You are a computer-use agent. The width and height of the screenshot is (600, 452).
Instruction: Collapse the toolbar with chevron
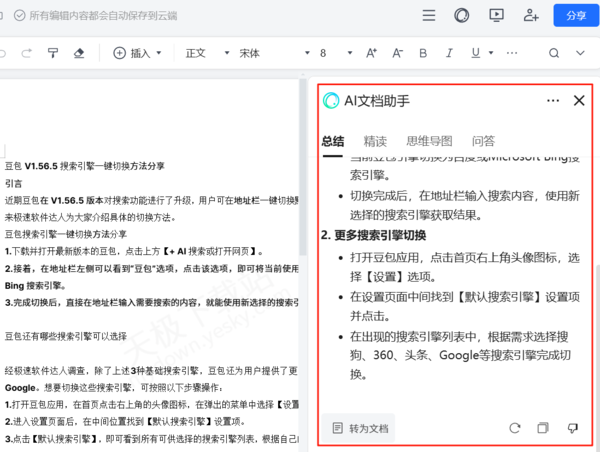pyautogui.click(x=580, y=53)
